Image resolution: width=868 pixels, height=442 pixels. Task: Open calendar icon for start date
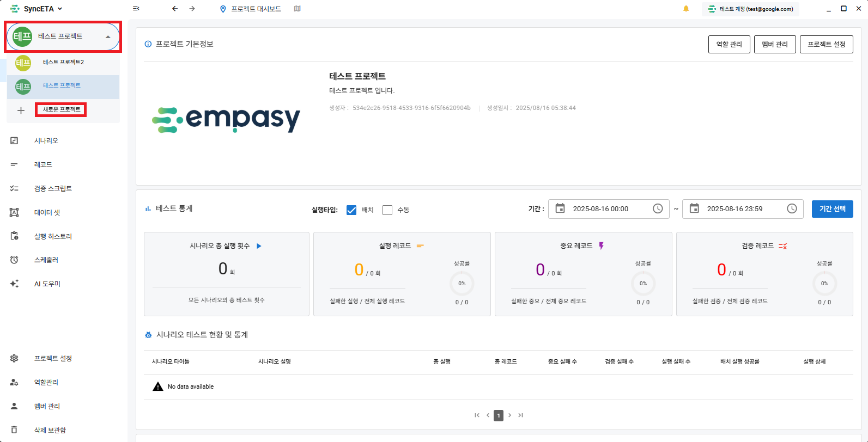click(560, 208)
